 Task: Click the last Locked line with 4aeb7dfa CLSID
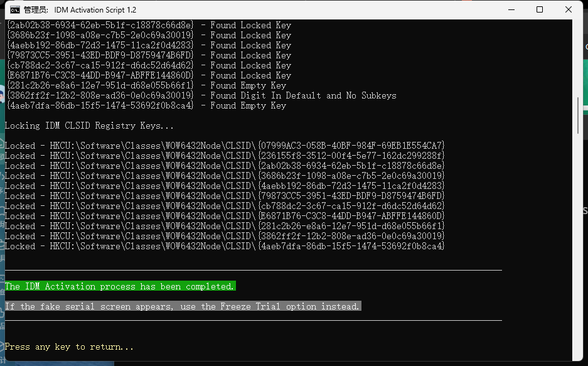point(225,246)
